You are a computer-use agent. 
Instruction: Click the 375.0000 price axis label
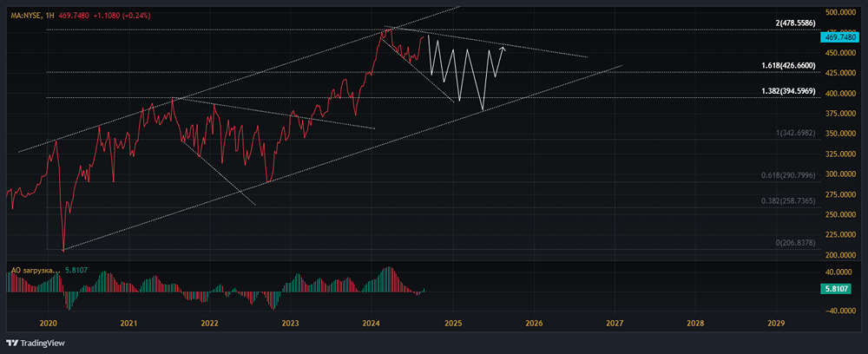tap(839, 114)
